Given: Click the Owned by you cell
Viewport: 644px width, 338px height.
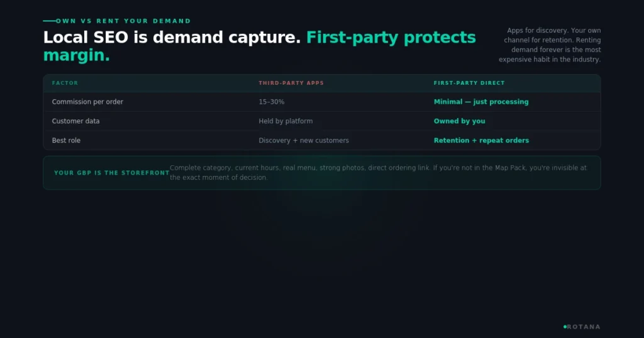Looking at the screenshot, I should coord(459,121).
